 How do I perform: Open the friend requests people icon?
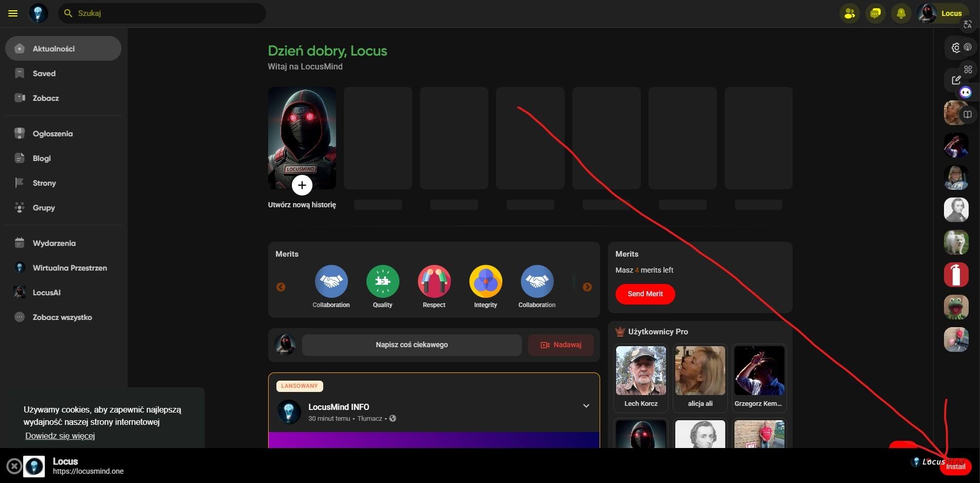pos(849,13)
